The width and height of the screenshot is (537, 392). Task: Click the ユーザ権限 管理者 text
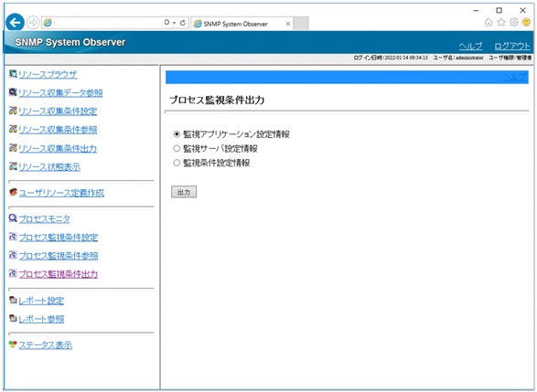[510, 58]
